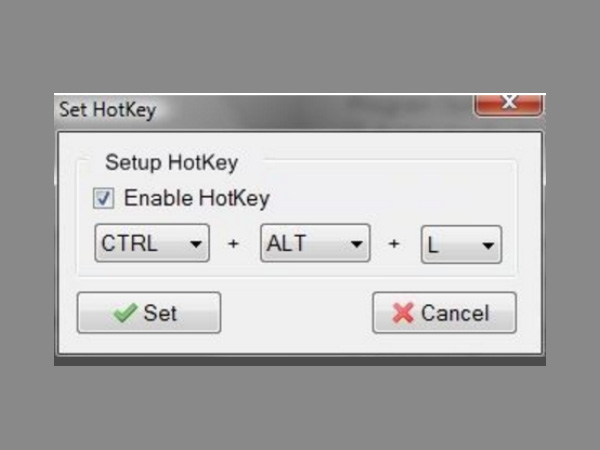Click the red X icon on Cancel
600x450 pixels.
403,313
